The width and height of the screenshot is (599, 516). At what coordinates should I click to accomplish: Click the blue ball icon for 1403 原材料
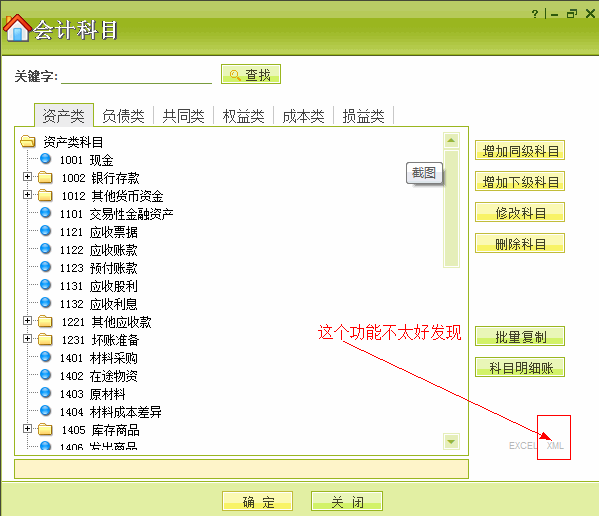45,392
